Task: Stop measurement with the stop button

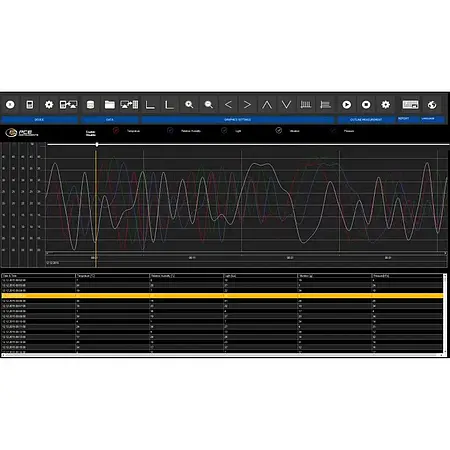Action: [366, 105]
